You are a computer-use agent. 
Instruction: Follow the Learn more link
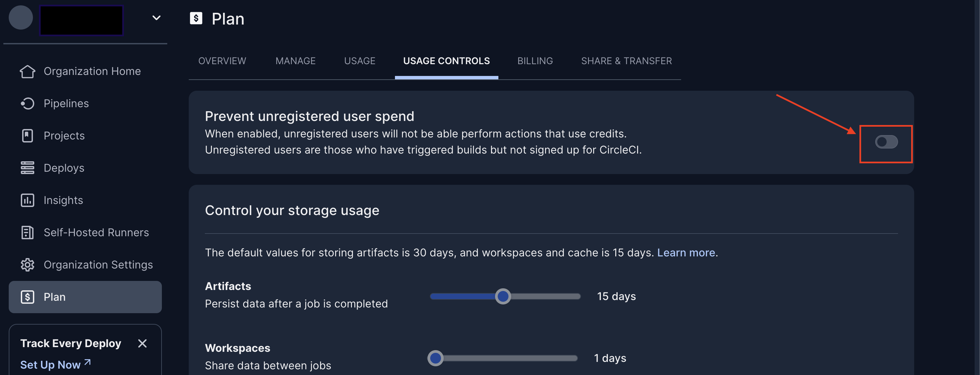[x=686, y=253]
